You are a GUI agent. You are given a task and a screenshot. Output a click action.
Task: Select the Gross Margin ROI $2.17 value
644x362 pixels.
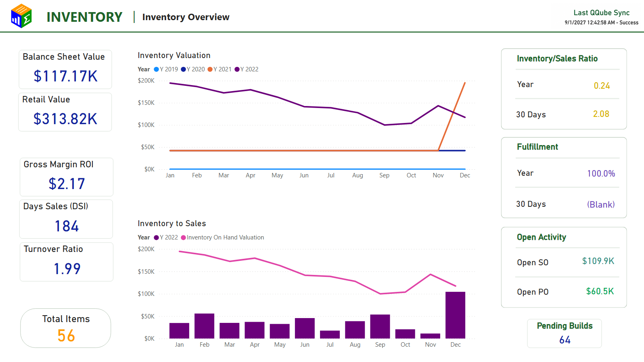tap(67, 184)
